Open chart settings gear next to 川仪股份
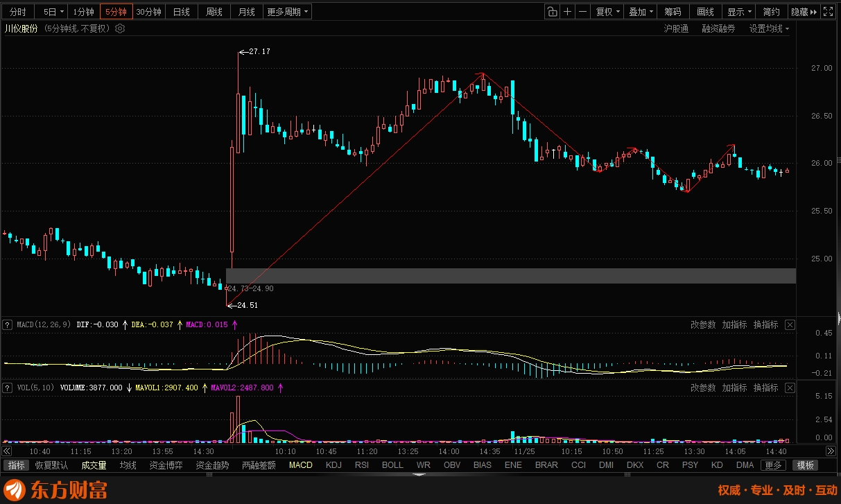The image size is (841, 504). pos(120,28)
